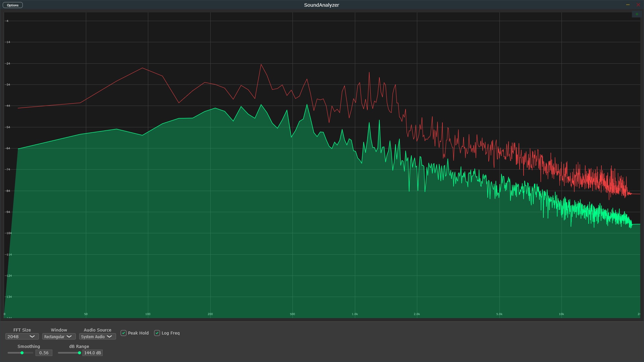Click the 5.0k frequency axis label
Viewport: 644px width, 362px height.
(499, 314)
